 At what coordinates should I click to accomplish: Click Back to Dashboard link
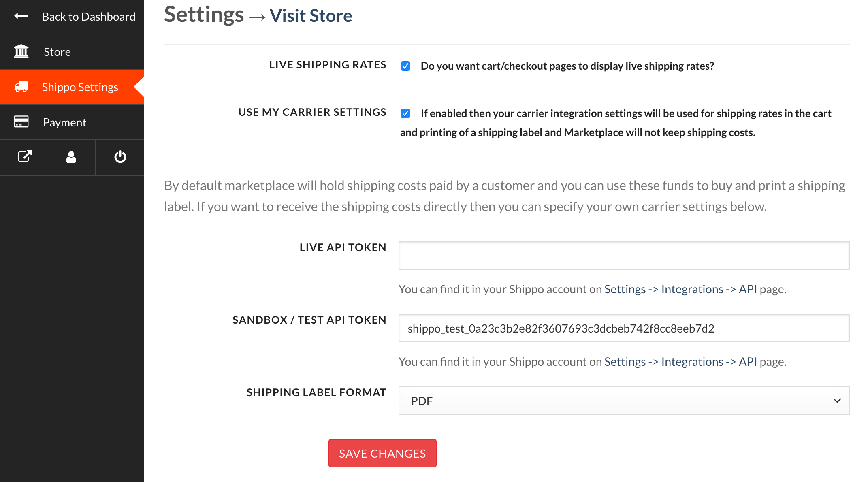[89, 17]
